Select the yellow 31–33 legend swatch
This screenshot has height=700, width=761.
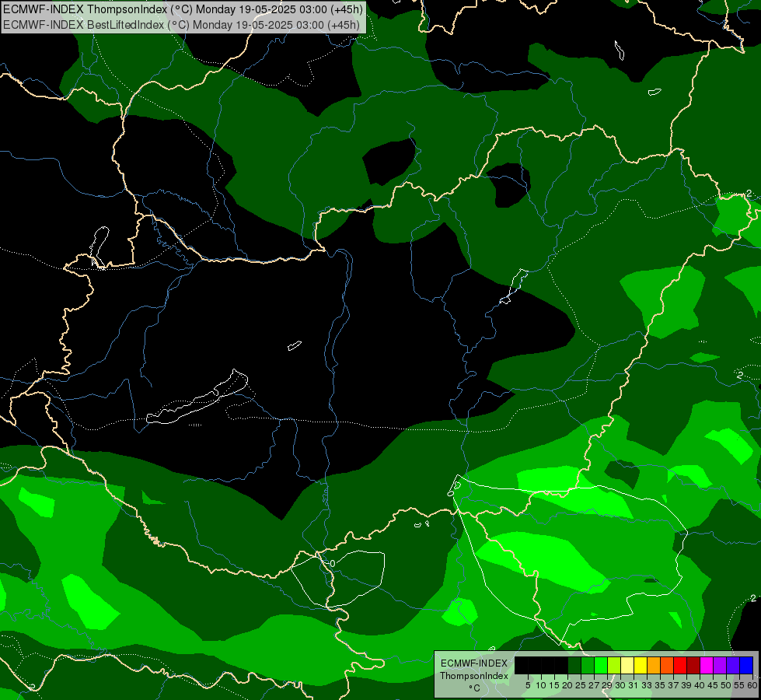click(x=641, y=665)
